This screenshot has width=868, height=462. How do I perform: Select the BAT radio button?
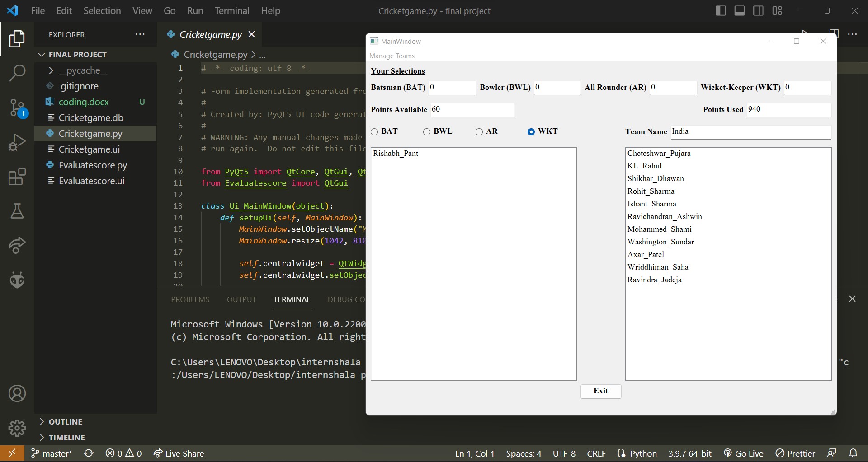(374, 131)
